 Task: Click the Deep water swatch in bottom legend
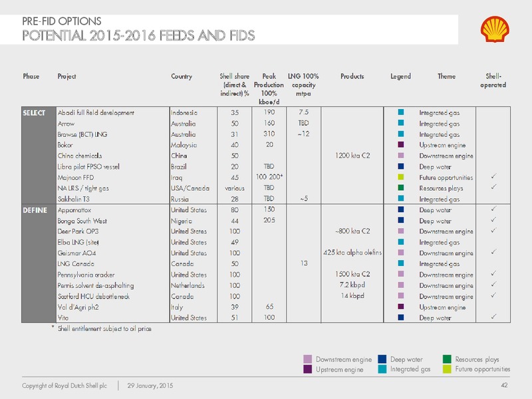(382, 359)
